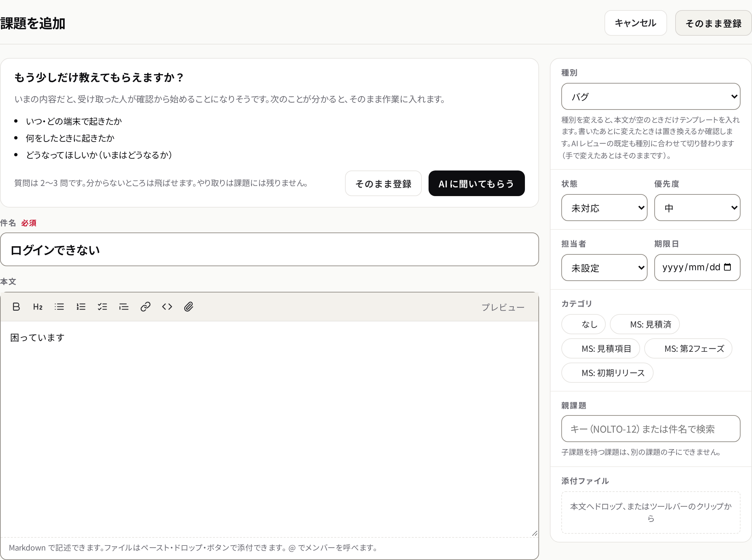Toggle bold formatting in the editor toolbar
Image resolution: width=752 pixels, height=560 pixels.
(16, 307)
